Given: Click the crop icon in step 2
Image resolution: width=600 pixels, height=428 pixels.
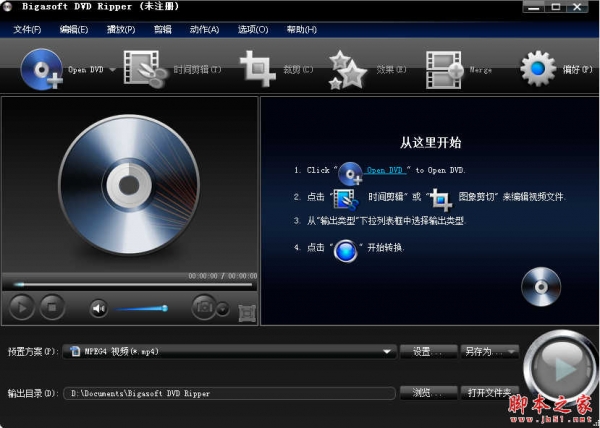Looking at the screenshot, I should [441, 200].
